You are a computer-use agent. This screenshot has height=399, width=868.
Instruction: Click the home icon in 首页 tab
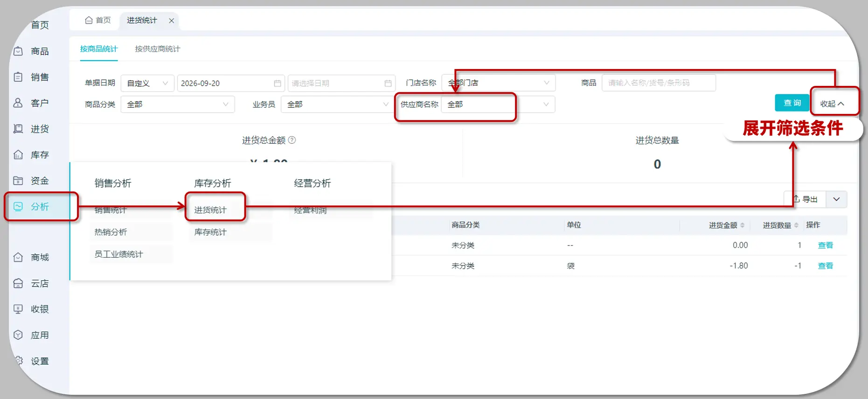[89, 20]
